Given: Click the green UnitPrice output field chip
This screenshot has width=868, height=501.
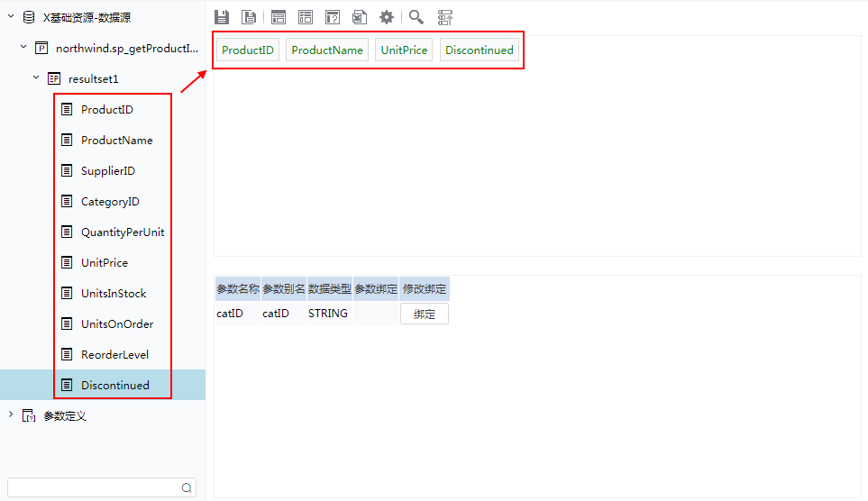Looking at the screenshot, I should (x=404, y=50).
